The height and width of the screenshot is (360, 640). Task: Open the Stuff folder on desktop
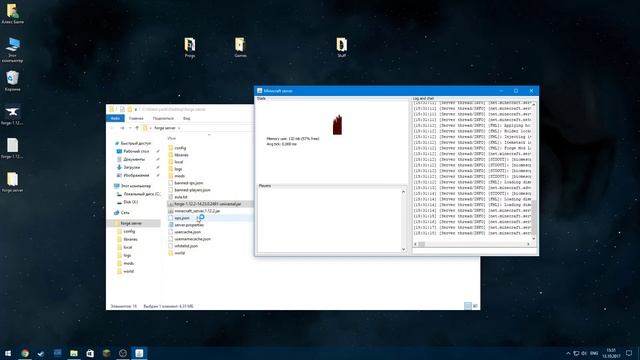(x=342, y=47)
